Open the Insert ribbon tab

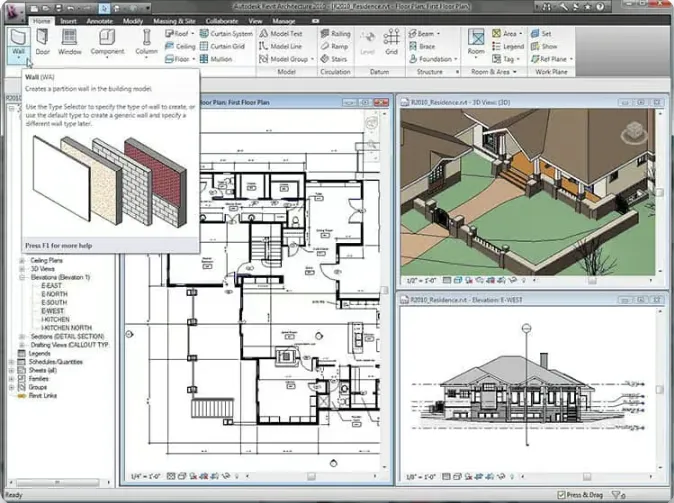(68, 21)
